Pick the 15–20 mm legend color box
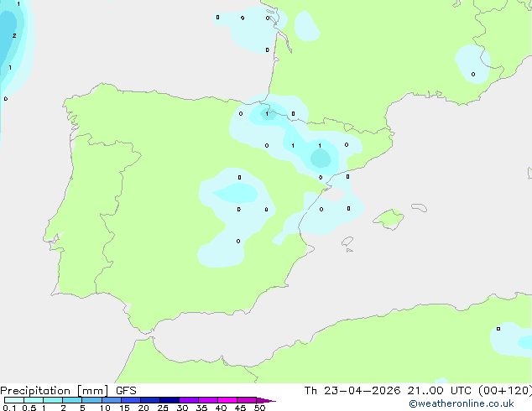 131,400
